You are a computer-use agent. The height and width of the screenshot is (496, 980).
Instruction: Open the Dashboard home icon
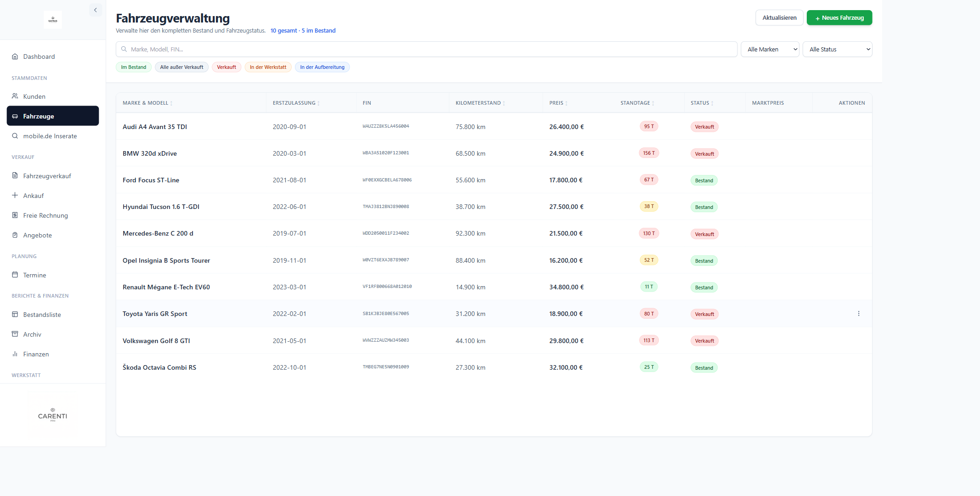[x=15, y=56]
